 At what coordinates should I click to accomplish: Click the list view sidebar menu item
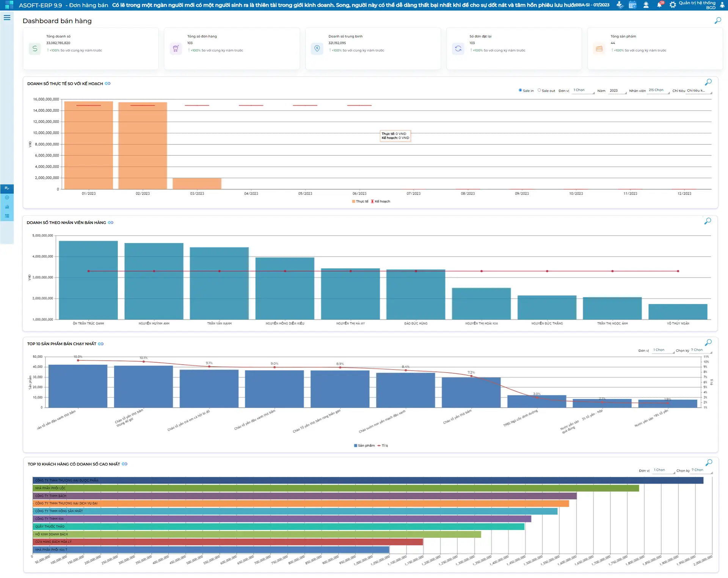pos(7,216)
